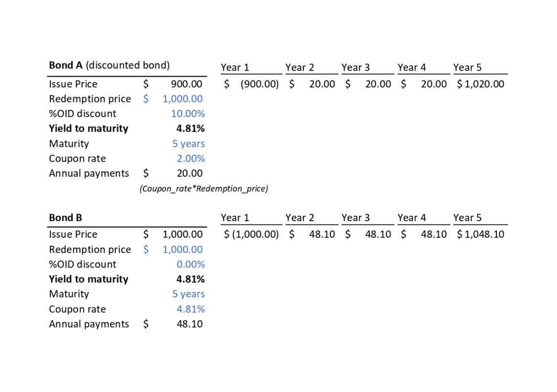Select Bond B's maturity value 5 years
557x392 pixels.
click(x=188, y=294)
